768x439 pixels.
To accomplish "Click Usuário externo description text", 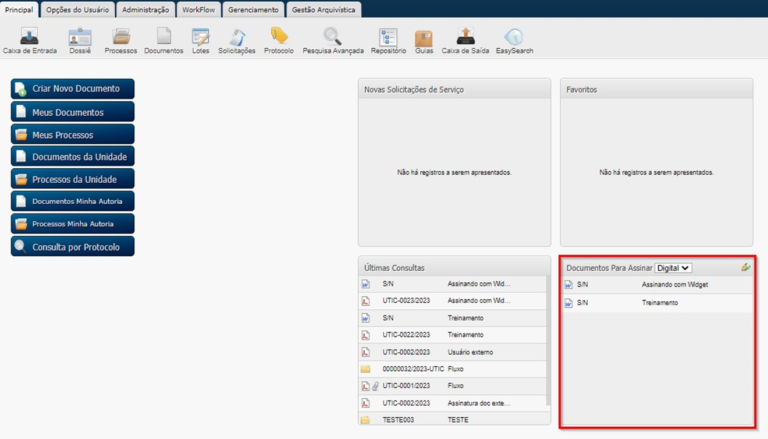I will click(x=470, y=352).
